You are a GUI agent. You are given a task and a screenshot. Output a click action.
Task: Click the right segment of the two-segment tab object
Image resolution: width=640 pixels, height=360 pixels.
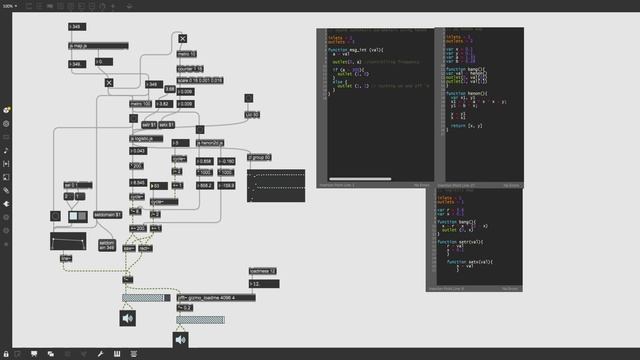pyautogui.click(x=82, y=216)
